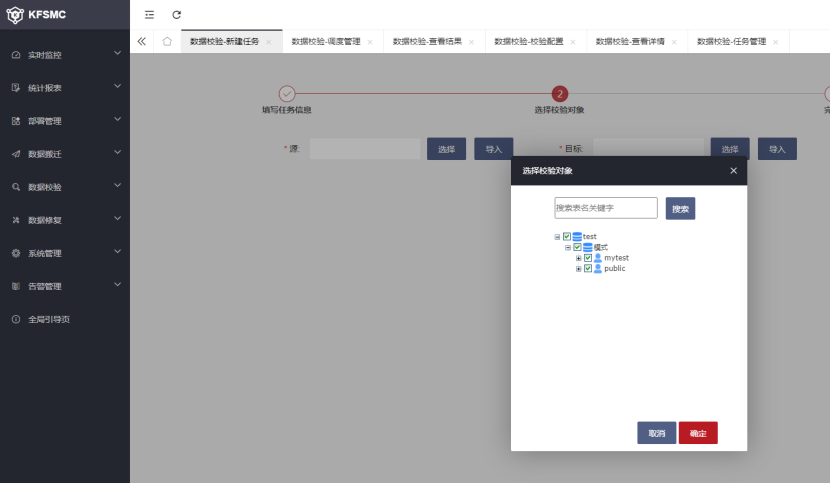Click the 全局引导页 info icon

[x=16, y=319]
